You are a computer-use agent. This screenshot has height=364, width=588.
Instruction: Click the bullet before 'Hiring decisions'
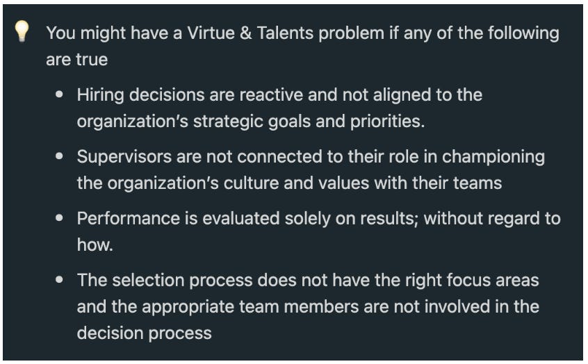[x=59, y=94]
